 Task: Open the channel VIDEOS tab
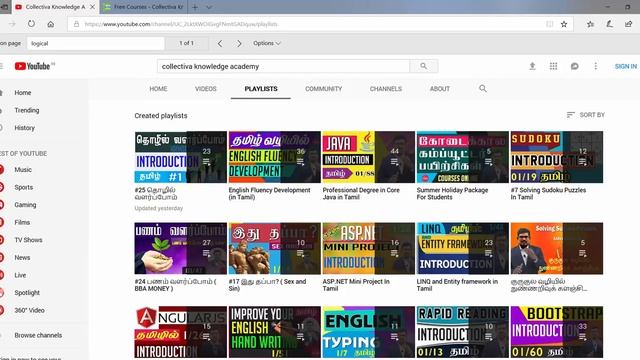(206, 89)
